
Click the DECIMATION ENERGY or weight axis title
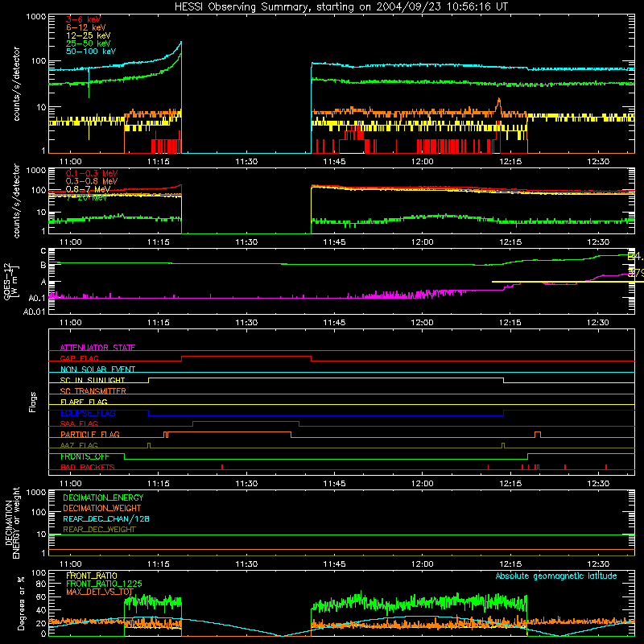[x=12, y=522]
